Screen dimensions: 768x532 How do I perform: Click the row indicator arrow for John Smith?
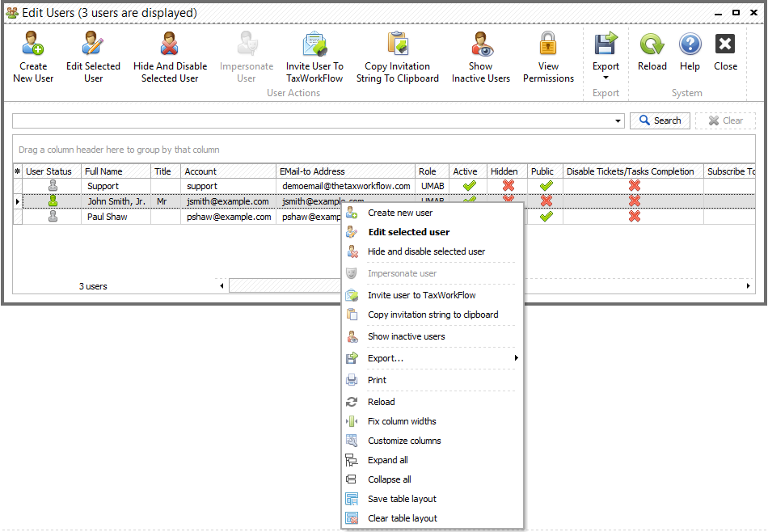coord(18,201)
